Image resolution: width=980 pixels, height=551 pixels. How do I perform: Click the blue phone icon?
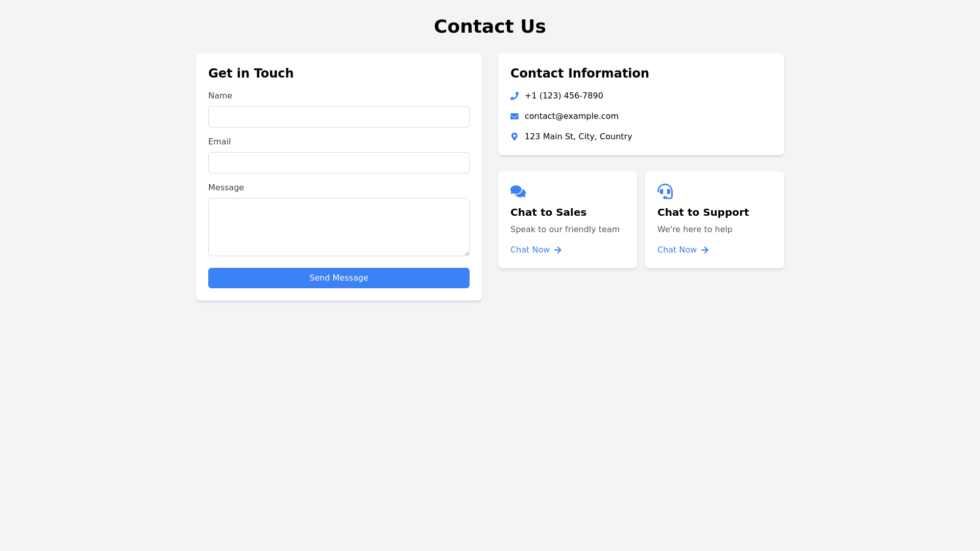click(x=514, y=96)
